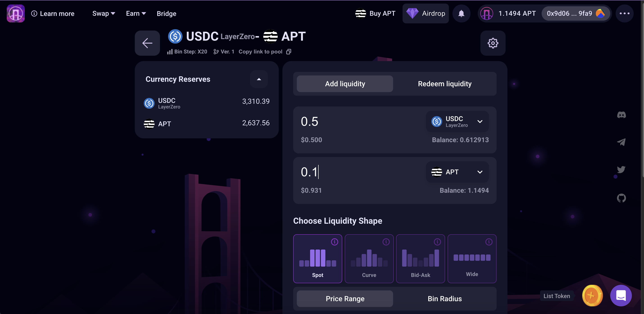Select the Wide liquidity shape

(x=472, y=259)
